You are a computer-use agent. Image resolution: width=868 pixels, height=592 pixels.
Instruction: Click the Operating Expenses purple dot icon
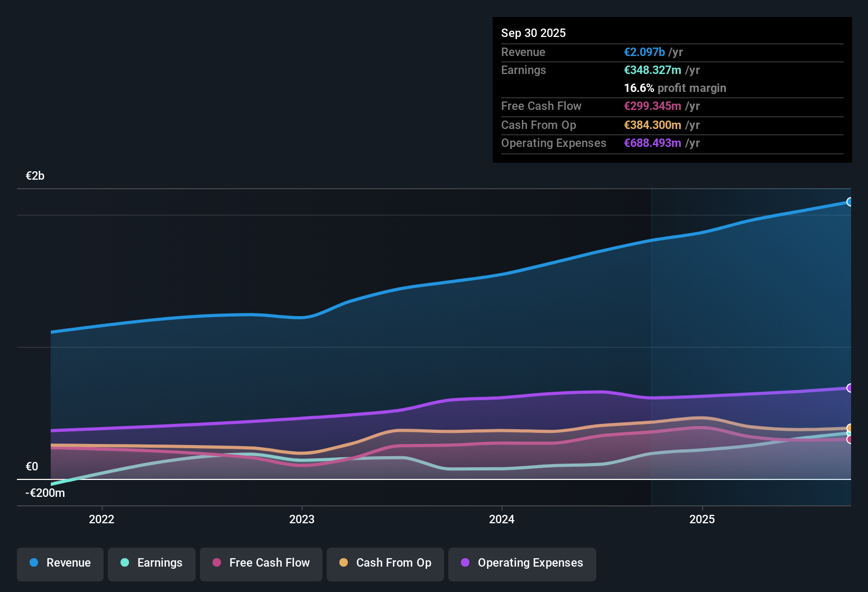tap(464, 563)
